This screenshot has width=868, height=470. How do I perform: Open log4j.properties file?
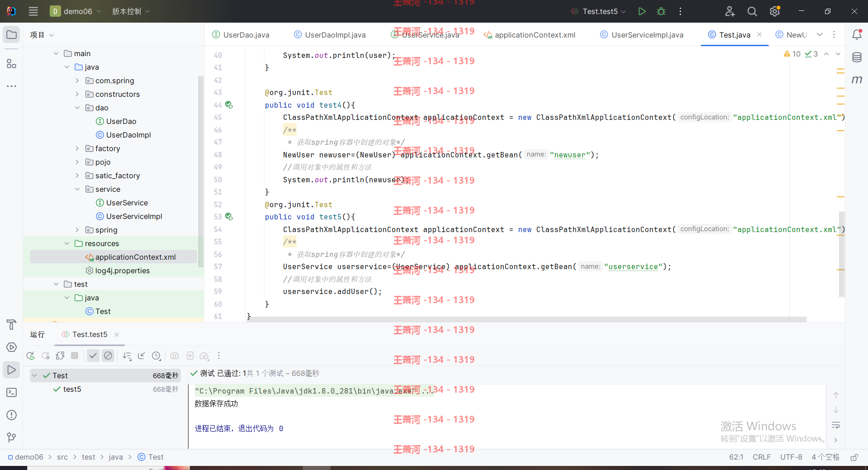[118, 271]
